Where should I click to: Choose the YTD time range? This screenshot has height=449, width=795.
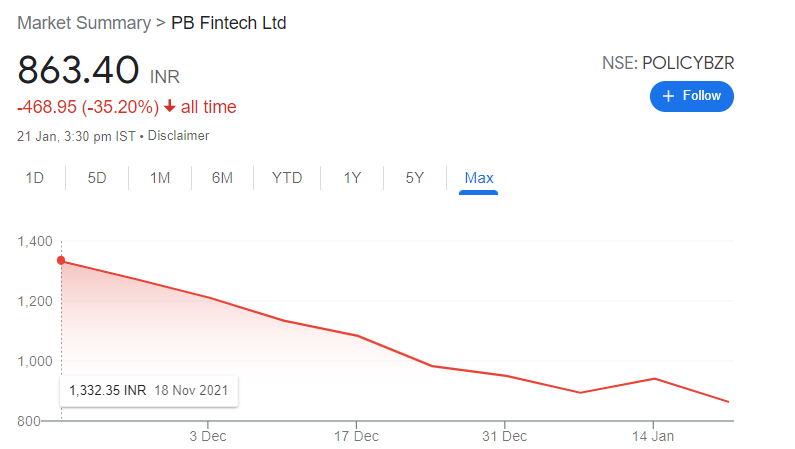point(287,178)
